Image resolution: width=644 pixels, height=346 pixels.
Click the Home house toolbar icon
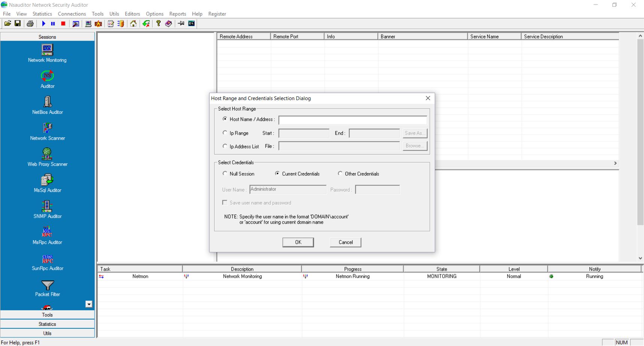click(133, 24)
